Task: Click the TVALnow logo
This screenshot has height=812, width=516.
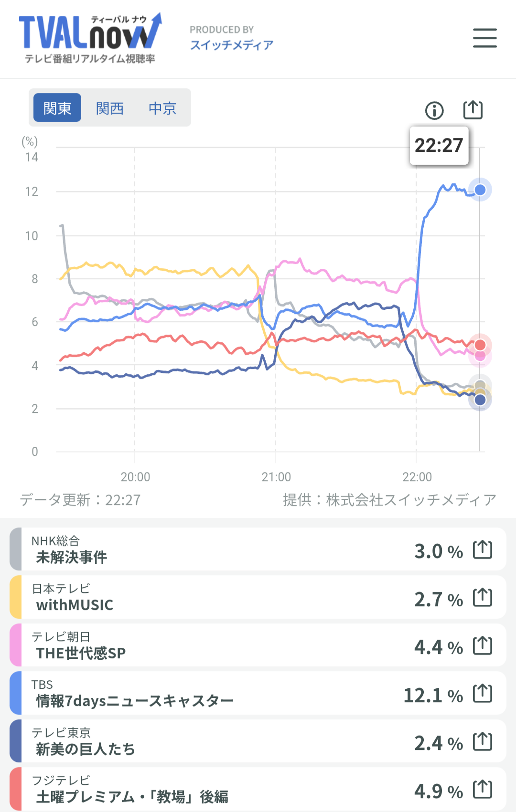Action: point(90,38)
